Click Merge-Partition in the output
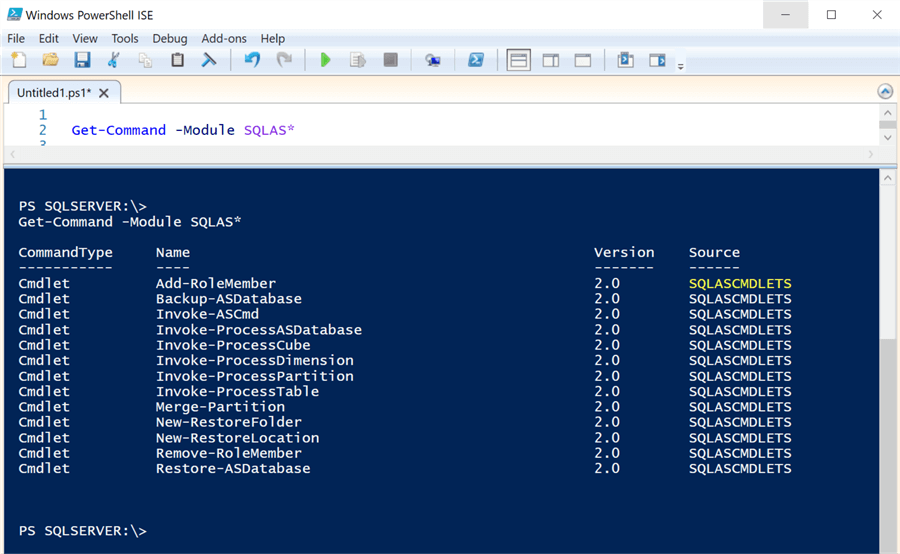 220,407
